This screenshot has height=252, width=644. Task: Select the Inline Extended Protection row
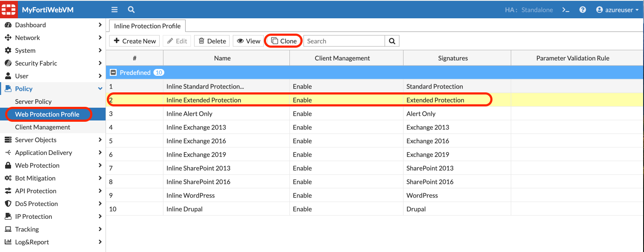[x=375, y=100]
